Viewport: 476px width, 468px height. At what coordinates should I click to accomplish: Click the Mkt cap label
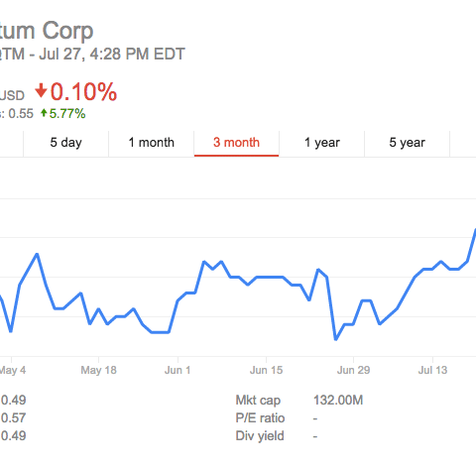click(x=258, y=401)
